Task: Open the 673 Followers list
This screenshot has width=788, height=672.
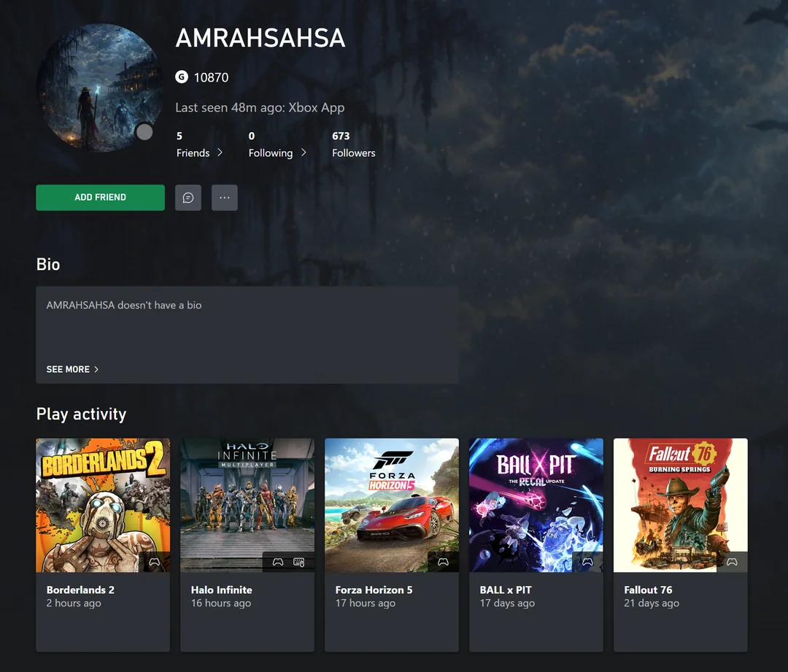Action: (x=353, y=144)
